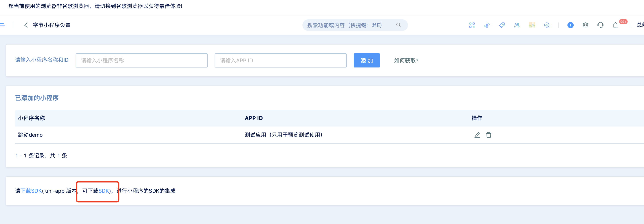Toggle the hamburger sidebar menu
Viewport: 644px width, 224px height.
pyautogui.click(x=3, y=25)
